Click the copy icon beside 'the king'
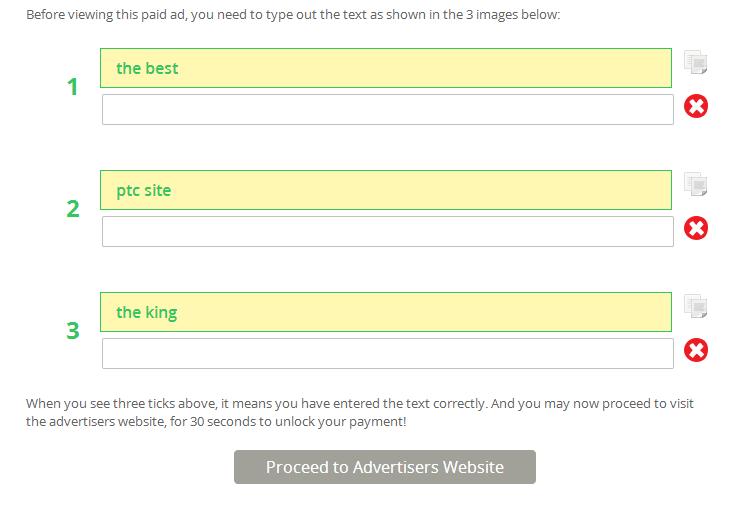 (696, 307)
